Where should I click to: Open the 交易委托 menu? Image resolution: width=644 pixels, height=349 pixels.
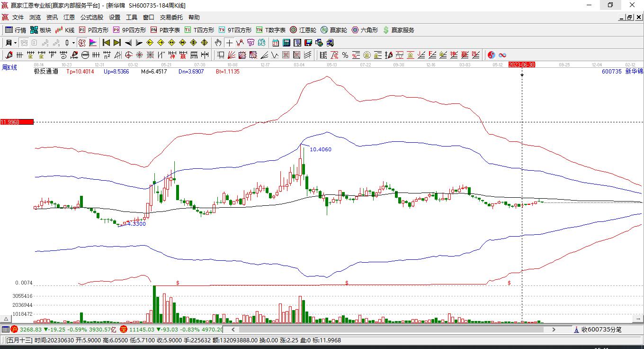pos(171,18)
